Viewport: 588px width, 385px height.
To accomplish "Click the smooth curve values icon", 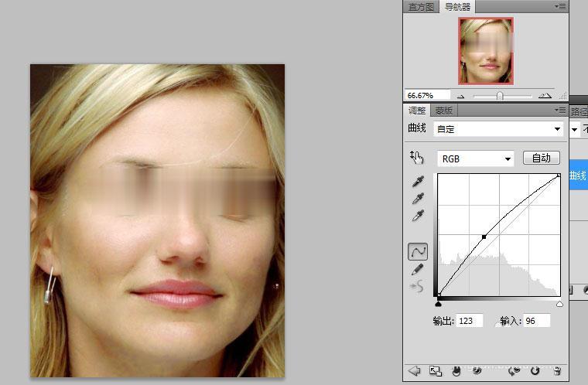I will click(x=417, y=286).
